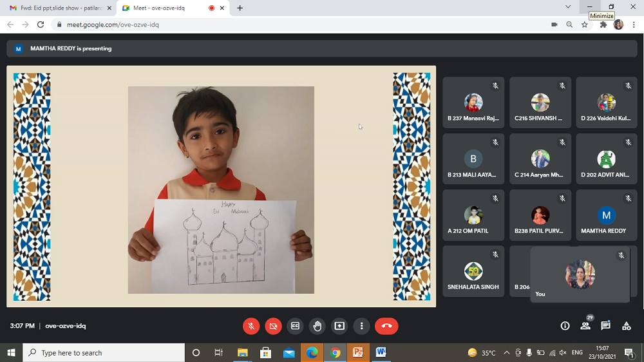644x362 pixels.
Task: Select the Meet ove-ozve-idq browser tab
Action: point(167,8)
